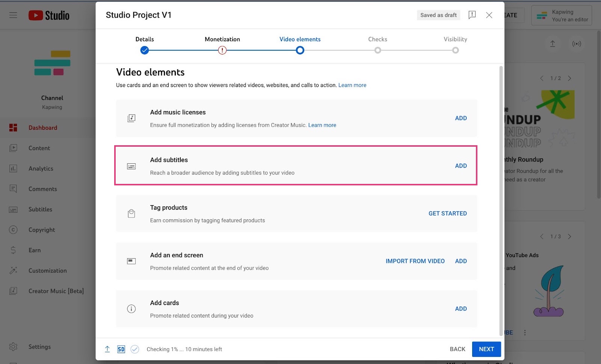Click the upload arrow icon in dialog footer
Image resolution: width=601 pixels, height=364 pixels.
coord(107,349)
